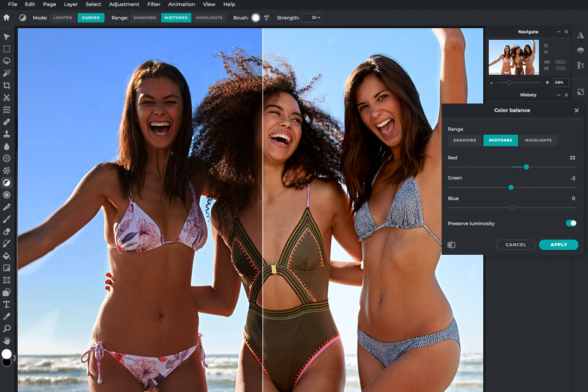The height and width of the screenshot is (392, 588).
Task: Select the Eraser tool
Action: tap(6, 232)
